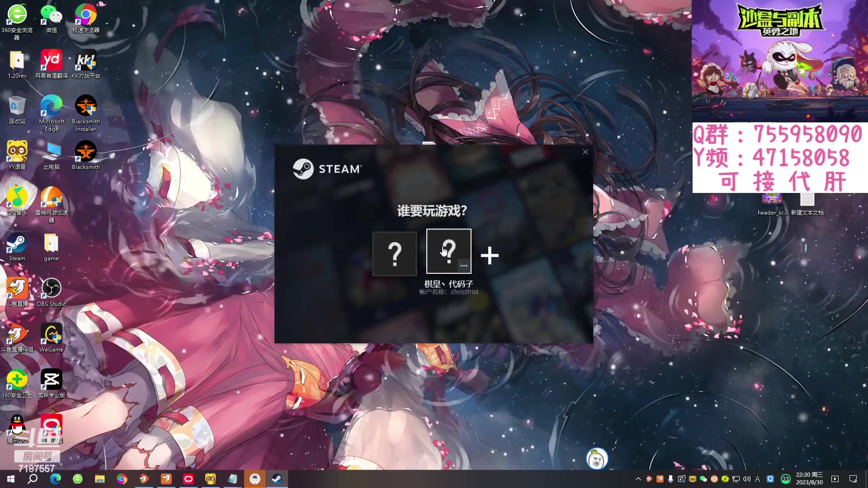Open File Explorer from the taskbar
868x488 pixels.
point(100,479)
